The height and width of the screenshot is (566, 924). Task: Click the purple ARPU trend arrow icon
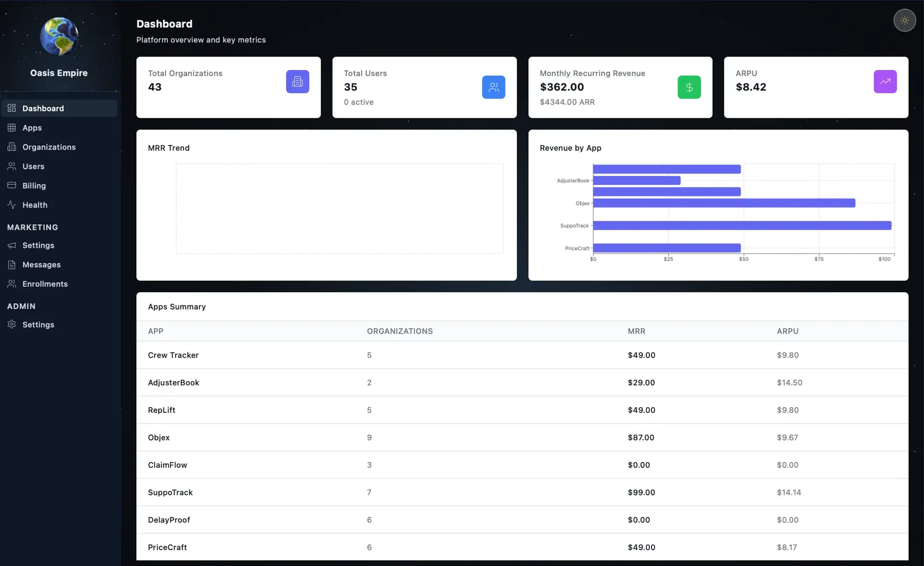tap(885, 81)
